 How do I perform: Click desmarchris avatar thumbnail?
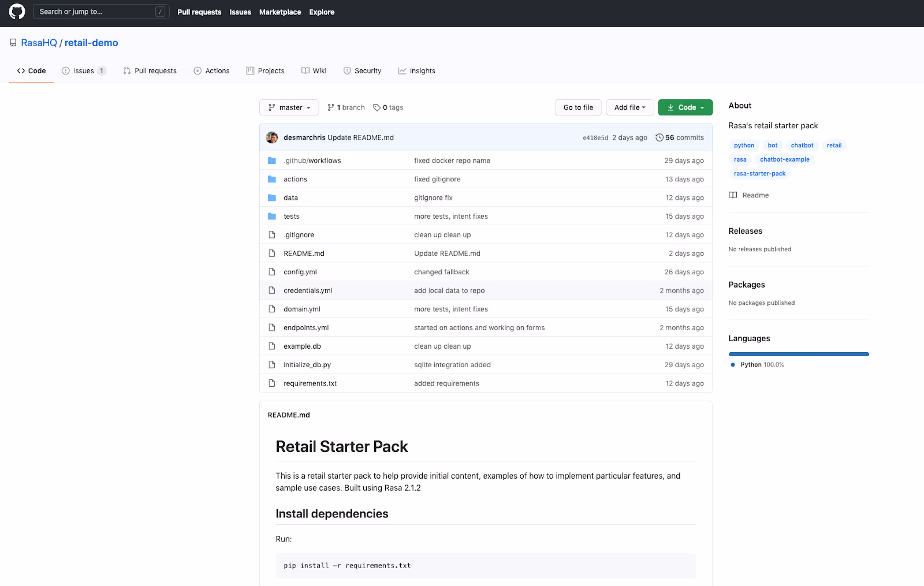point(272,137)
